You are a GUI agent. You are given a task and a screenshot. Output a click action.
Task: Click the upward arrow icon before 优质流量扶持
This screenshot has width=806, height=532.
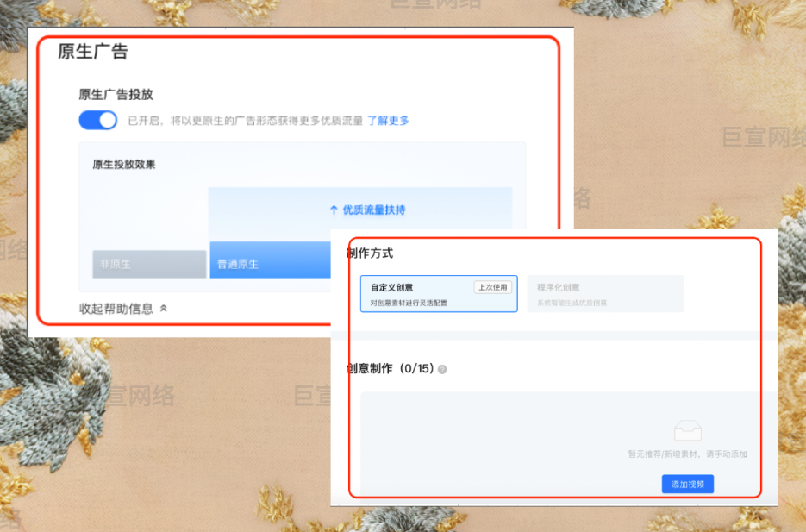pos(334,210)
